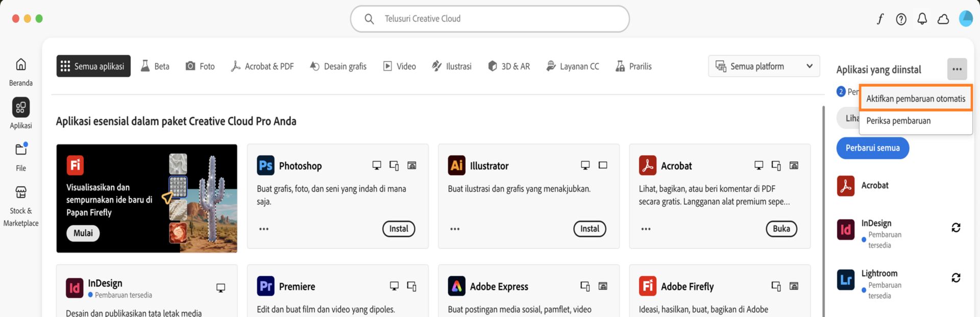This screenshot has height=317, width=980.
Task: Click the Aplikasi yang diinstal heading
Action: click(878, 70)
